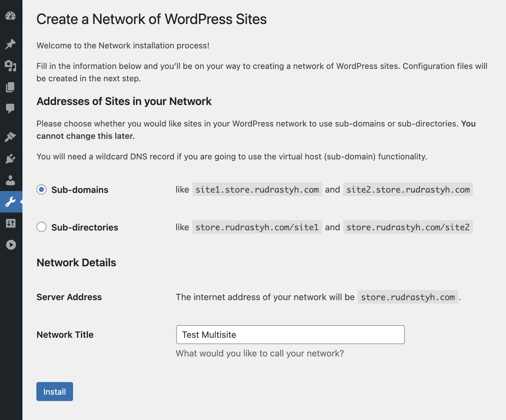
Task: Click the wildcard DNS record notice text
Action: pyautogui.click(x=232, y=157)
